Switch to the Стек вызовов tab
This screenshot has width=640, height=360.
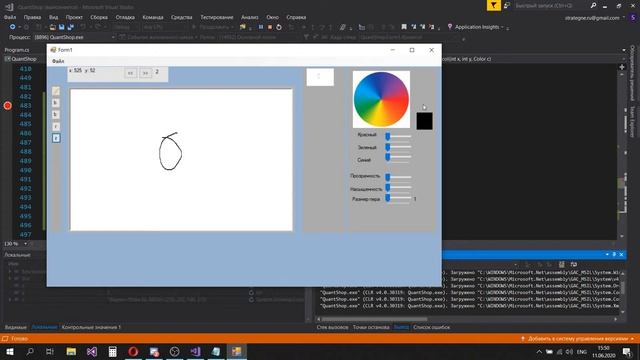pyautogui.click(x=332, y=327)
